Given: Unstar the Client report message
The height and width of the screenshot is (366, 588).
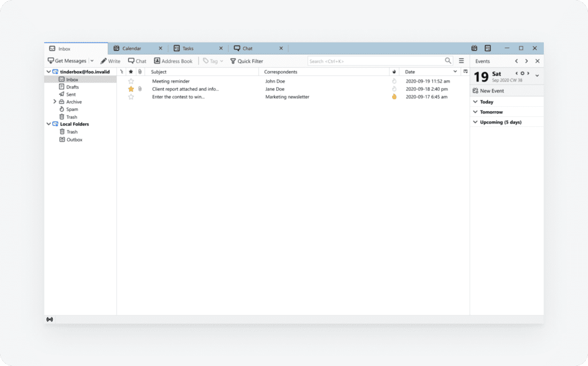Looking at the screenshot, I should (131, 89).
